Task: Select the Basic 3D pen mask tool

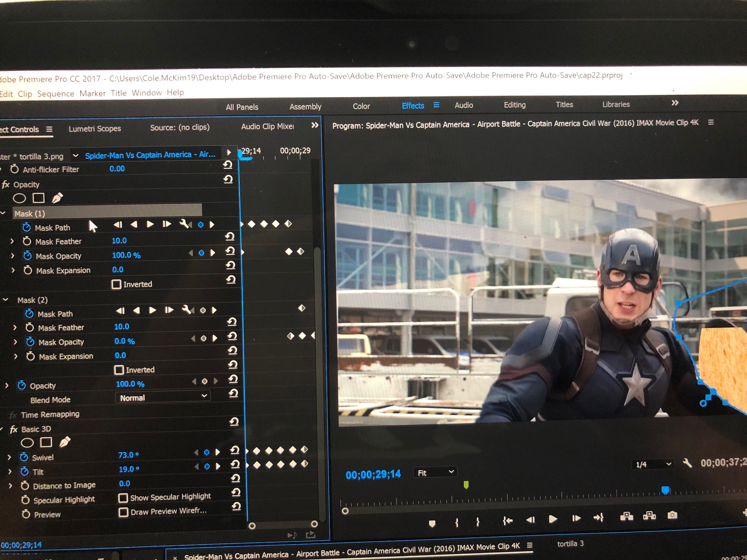Action: pyautogui.click(x=65, y=442)
